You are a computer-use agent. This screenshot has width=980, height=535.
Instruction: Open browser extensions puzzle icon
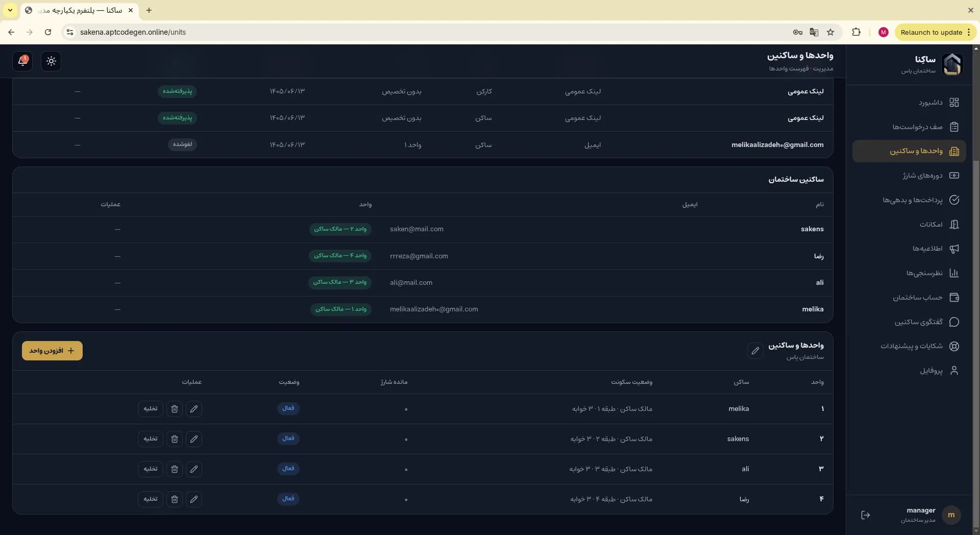pos(856,32)
